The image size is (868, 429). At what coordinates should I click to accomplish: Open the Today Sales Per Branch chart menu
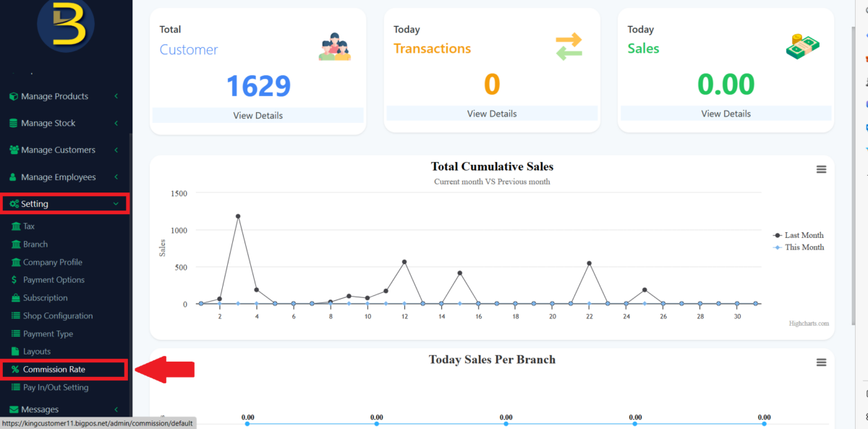pyautogui.click(x=821, y=362)
